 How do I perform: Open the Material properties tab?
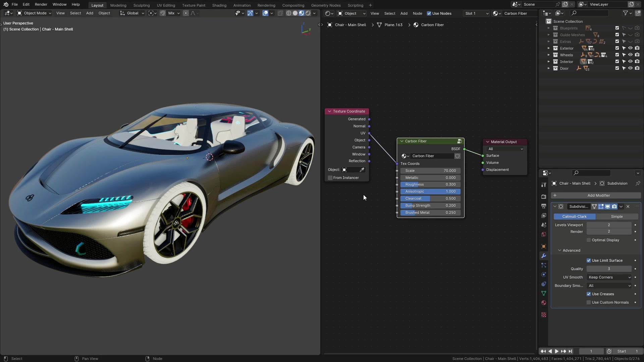pyautogui.click(x=544, y=303)
